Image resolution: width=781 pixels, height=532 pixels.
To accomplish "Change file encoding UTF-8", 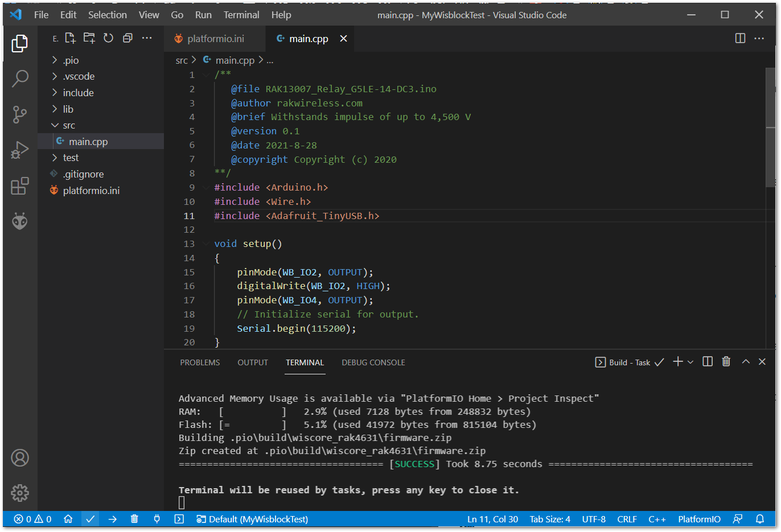I will coord(594,519).
